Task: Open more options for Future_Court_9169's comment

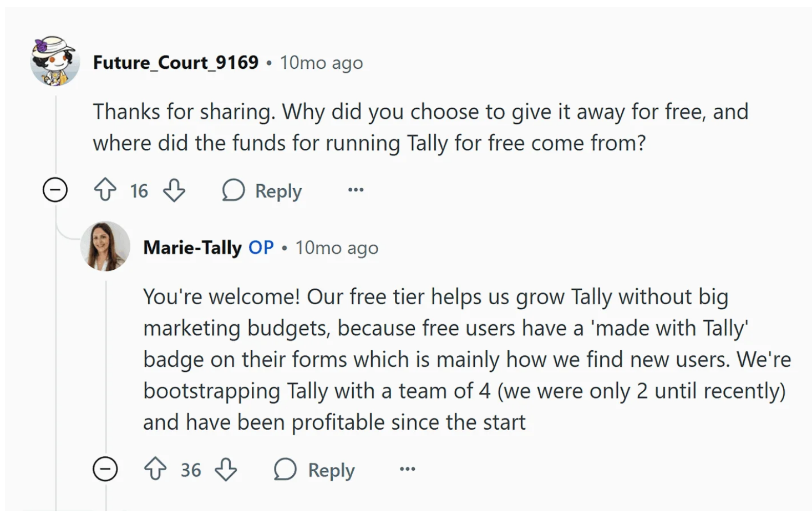Action: (356, 190)
